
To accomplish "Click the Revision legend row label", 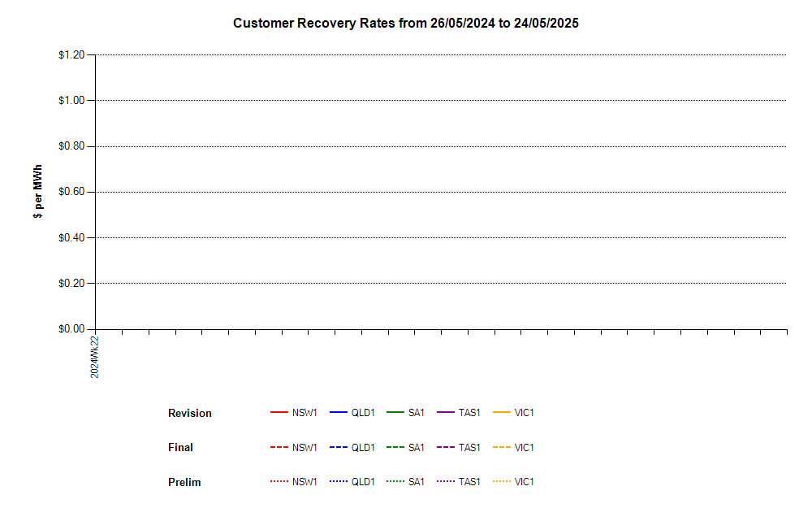I will tap(189, 413).
